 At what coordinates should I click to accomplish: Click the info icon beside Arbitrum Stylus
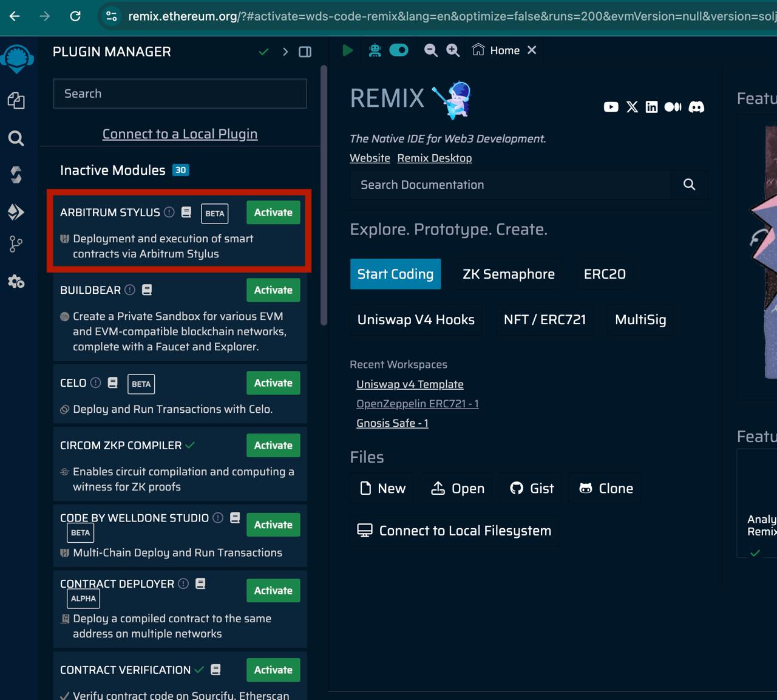[x=169, y=212]
